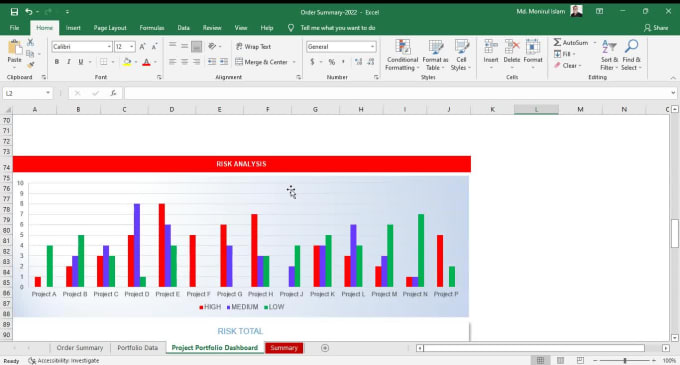
Task: Toggle Bold formatting
Action: (x=57, y=62)
